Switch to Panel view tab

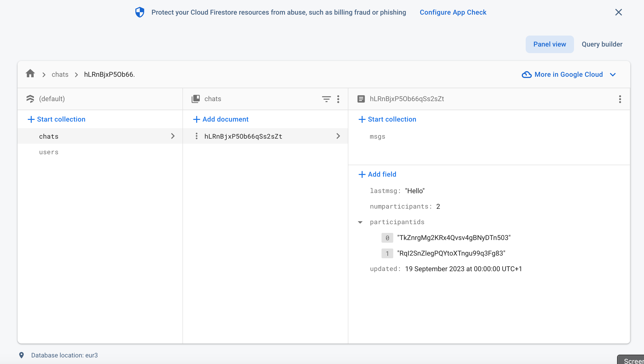coord(549,44)
